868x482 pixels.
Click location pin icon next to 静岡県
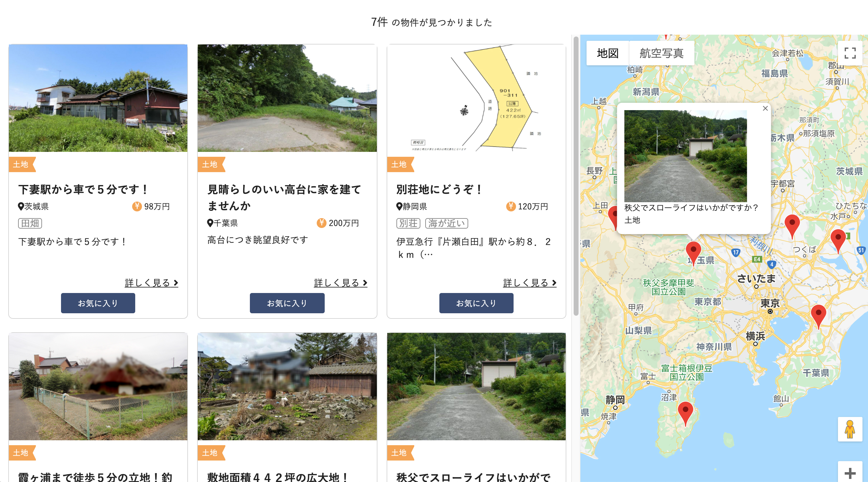pos(399,206)
